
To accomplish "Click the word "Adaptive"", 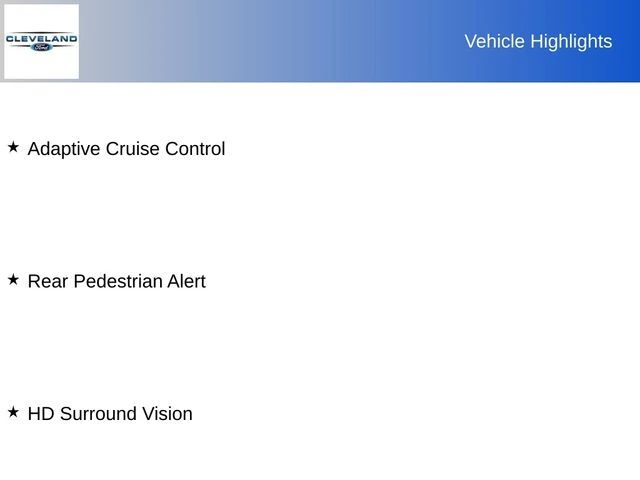I will [63, 149].
